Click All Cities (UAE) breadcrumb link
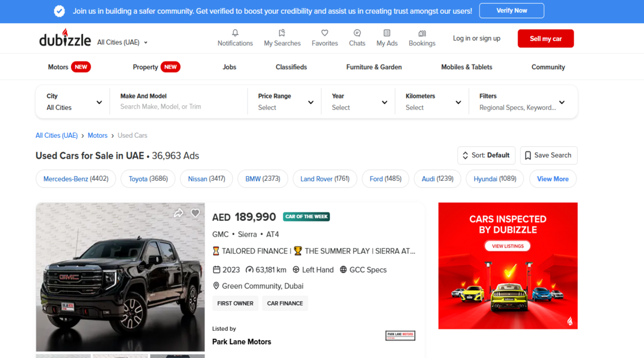The width and height of the screenshot is (644, 358). click(x=57, y=135)
